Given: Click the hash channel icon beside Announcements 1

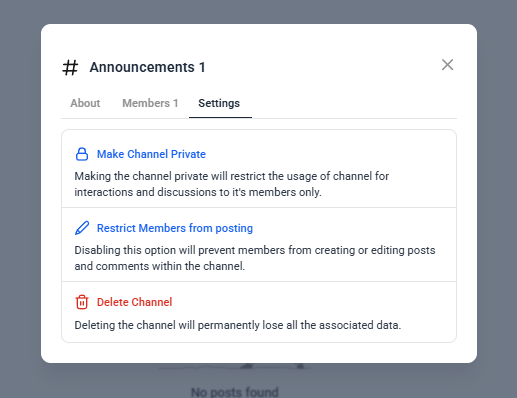Looking at the screenshot, I should click(70, 67).
